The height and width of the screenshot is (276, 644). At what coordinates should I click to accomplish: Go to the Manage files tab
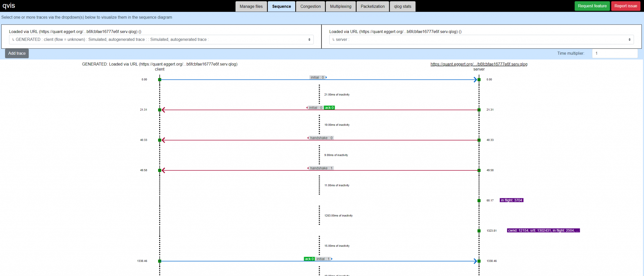(251, 6)
